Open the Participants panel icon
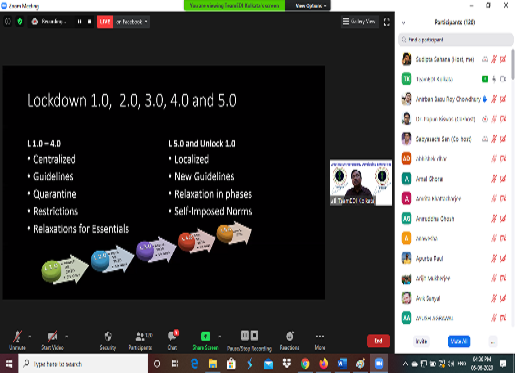This screenshot has width=515, height=373. [x=140, y=336]
